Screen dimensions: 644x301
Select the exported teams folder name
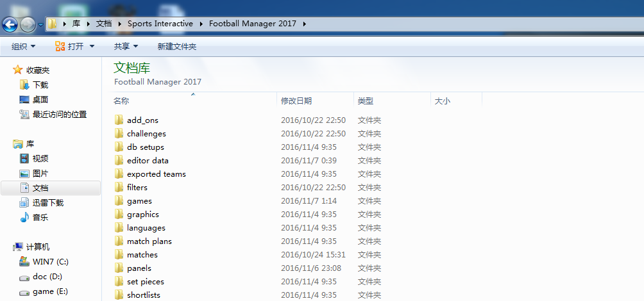[x=157, y=174]
